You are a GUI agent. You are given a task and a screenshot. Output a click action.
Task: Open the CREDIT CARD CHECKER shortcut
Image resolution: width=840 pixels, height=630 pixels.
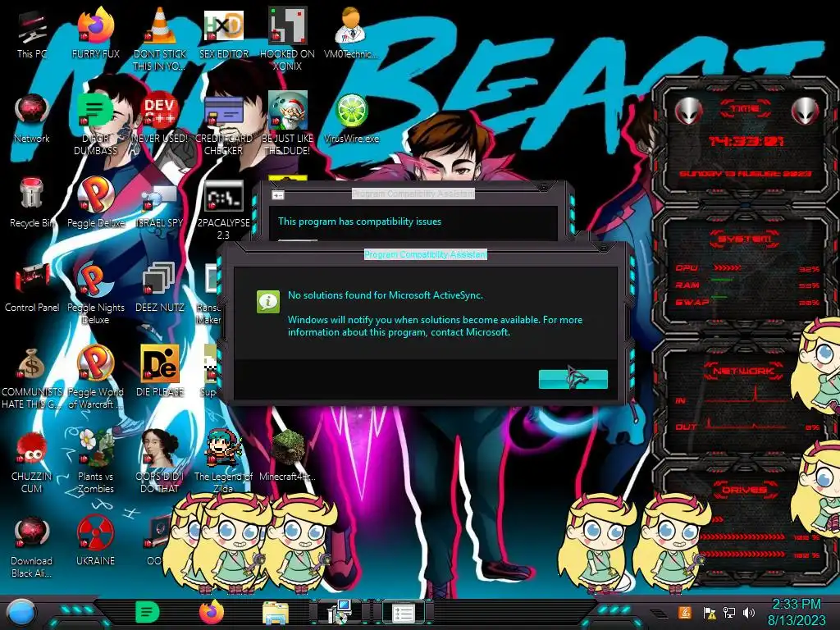223,123
